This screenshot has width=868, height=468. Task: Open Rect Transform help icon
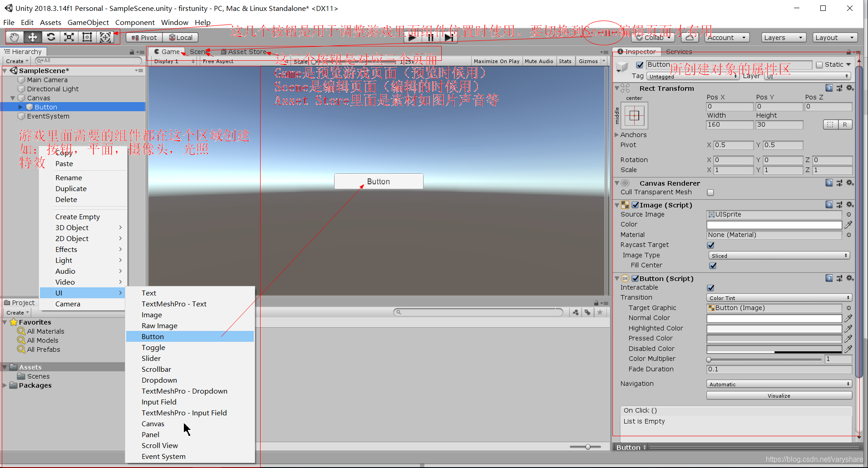point(829,88)
